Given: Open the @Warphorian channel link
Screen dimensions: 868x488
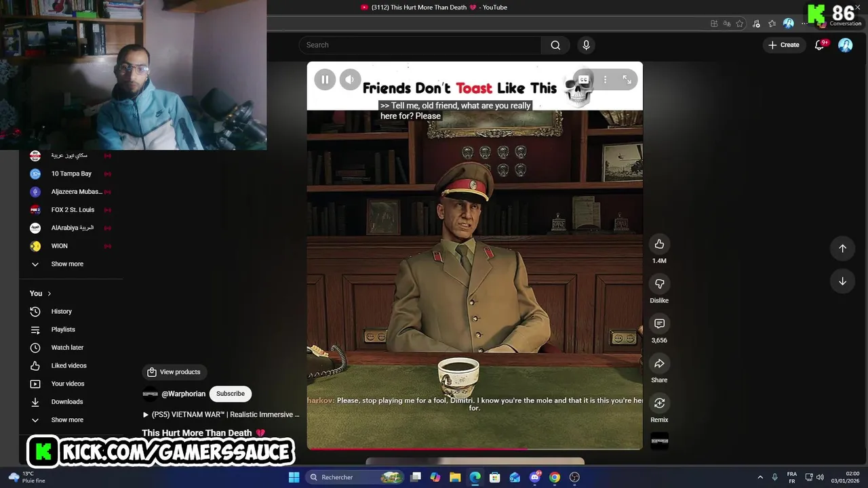Looking at the screenshot, I should 183,394.
